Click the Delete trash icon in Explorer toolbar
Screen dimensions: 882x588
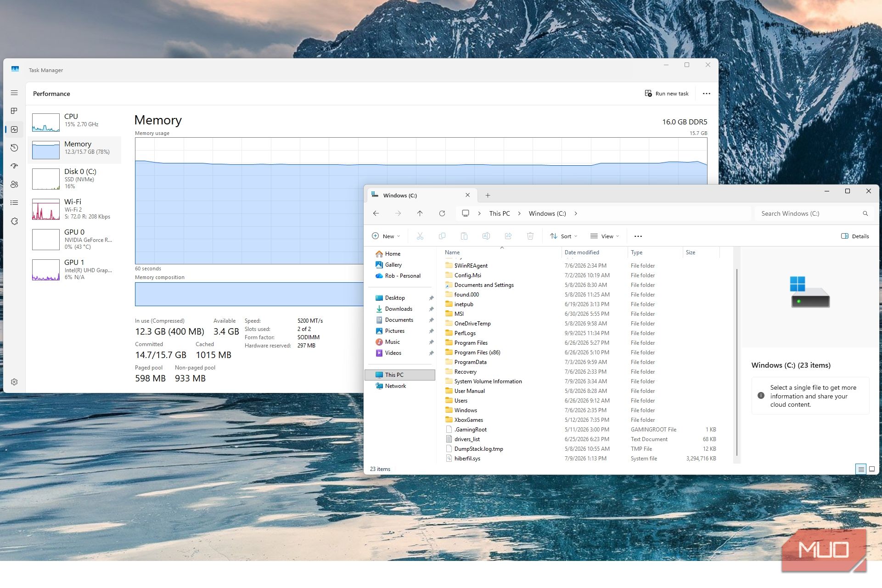coord(530,236)
